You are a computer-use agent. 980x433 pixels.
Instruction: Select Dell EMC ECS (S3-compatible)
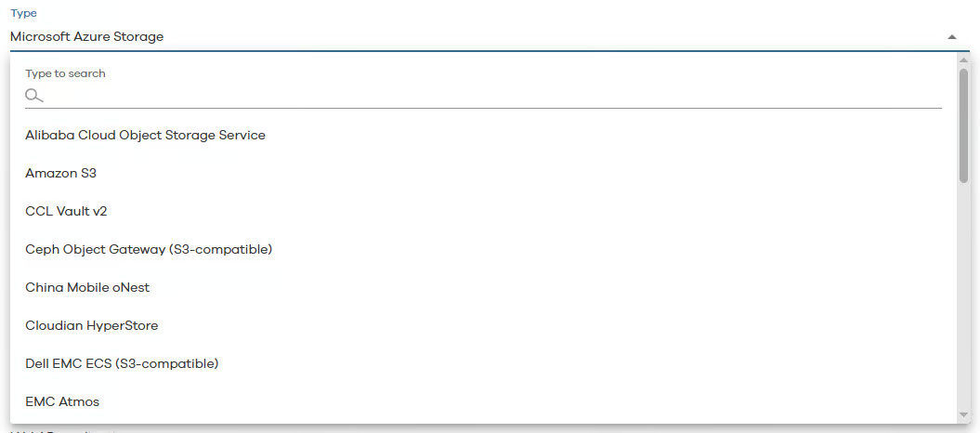coord(122,364)
